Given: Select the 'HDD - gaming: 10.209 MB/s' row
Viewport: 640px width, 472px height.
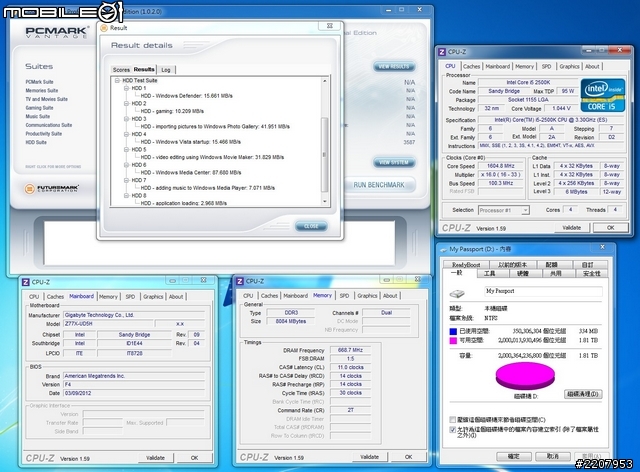Looking at the screenshot, I should click(x=172, y=111).
